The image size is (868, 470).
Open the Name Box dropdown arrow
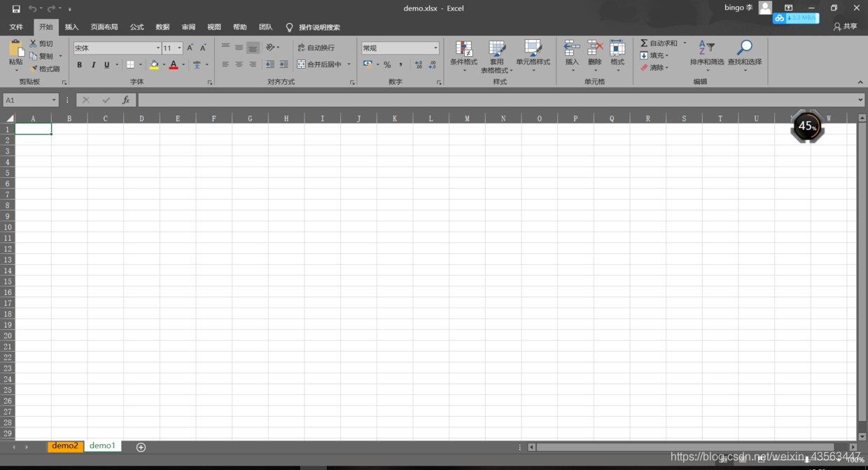[x=54, y=100]
